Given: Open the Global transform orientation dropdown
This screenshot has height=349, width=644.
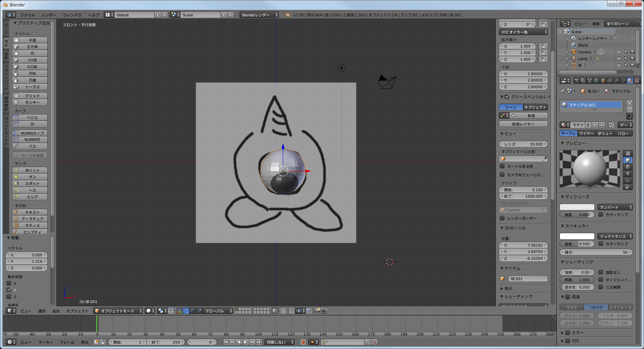Looking at the screenshot, I should 218,311.
